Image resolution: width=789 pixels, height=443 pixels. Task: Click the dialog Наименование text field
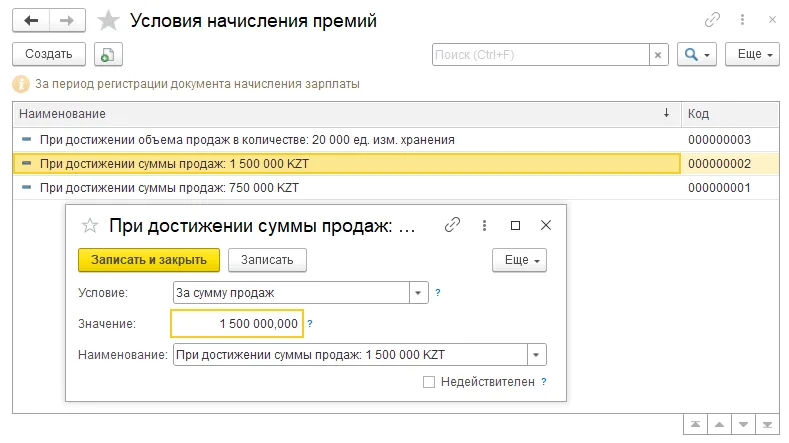pyautogui.click(x=351, y=355)
